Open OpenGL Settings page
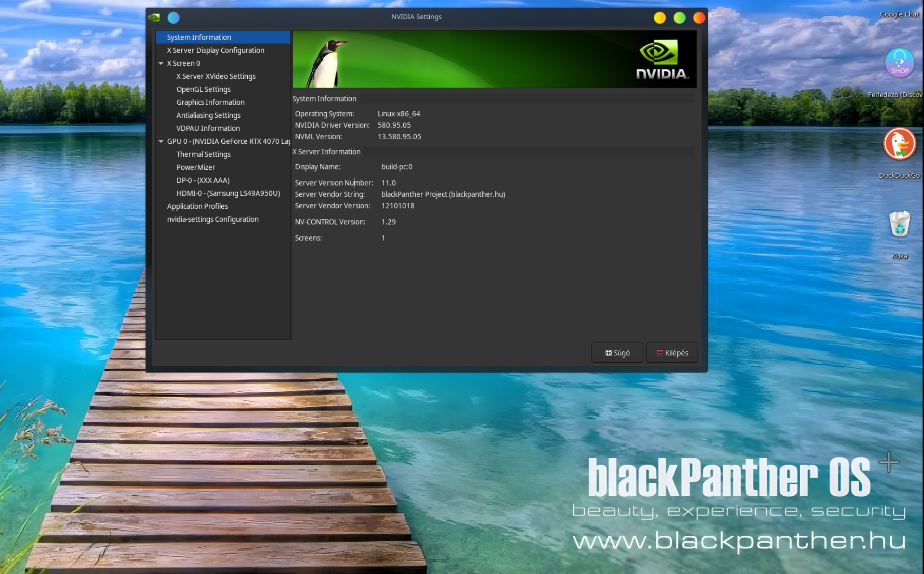 point(203,89)
